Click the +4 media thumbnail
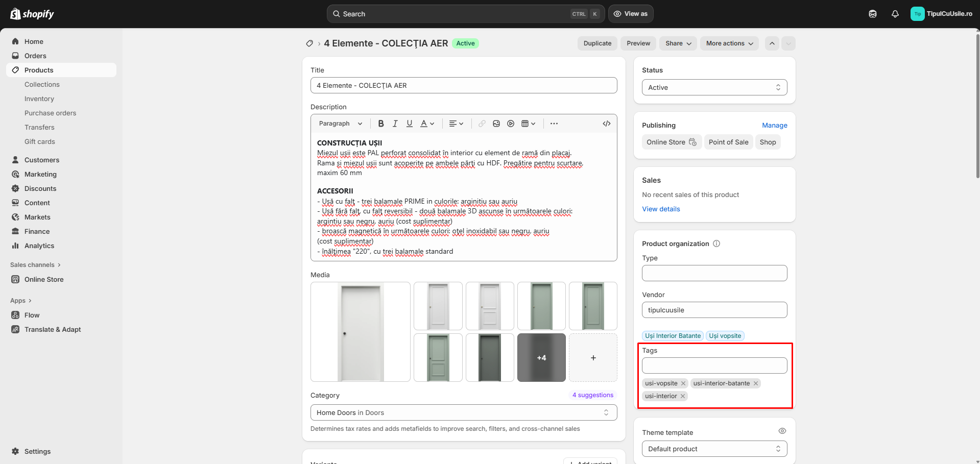This screenshot has height=464, width=980. click(x=541, y=358)
